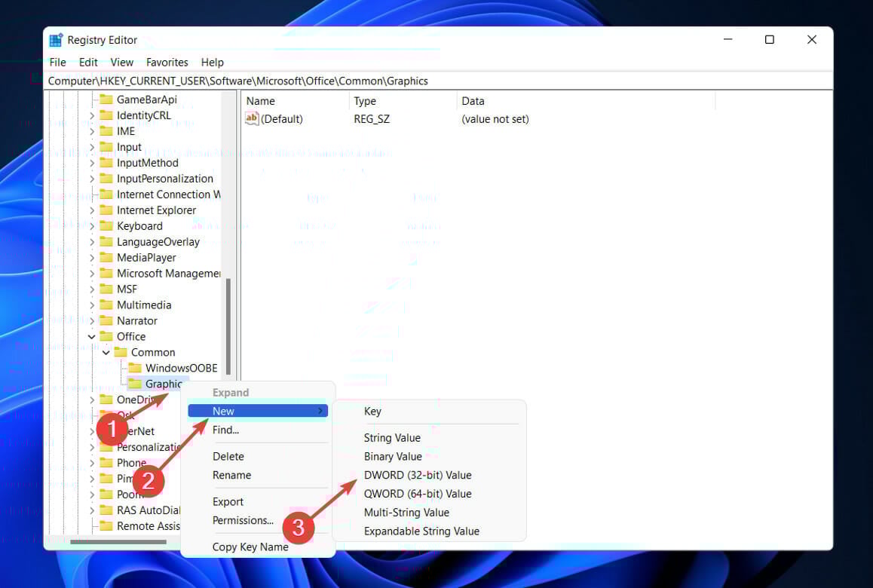Expand the Internet Explorer tree node

tap(92, 210)
